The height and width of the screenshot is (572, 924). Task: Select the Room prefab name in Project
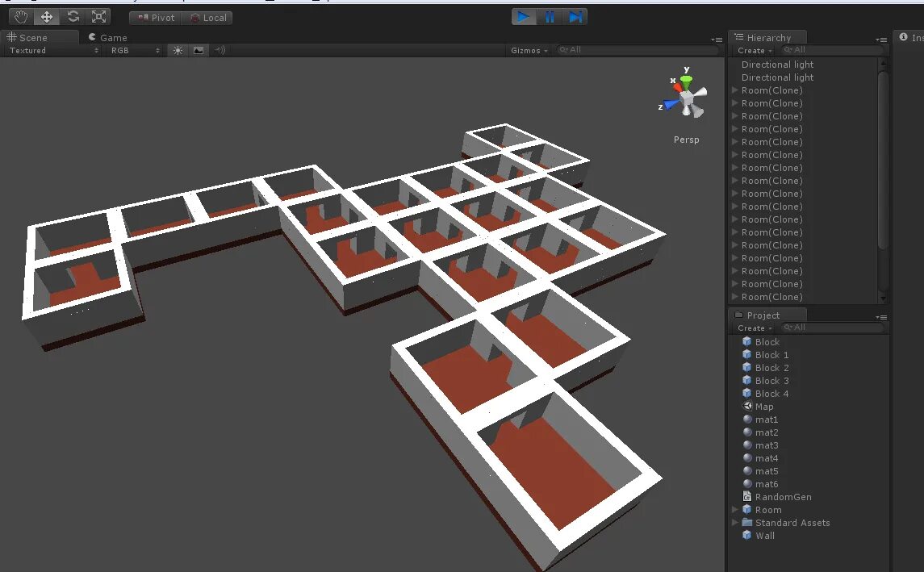(x=768, y=510)
